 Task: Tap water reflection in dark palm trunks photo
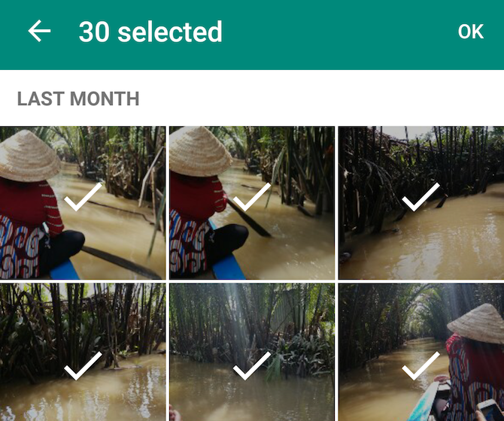pos(113,395)
